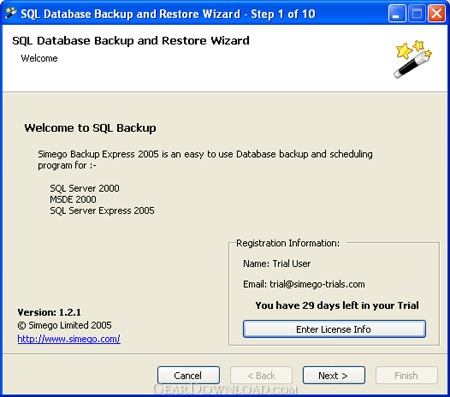Click the 'MSDE 2000' line
This screenshot has height=397, width=450.
tap(73, 199)
